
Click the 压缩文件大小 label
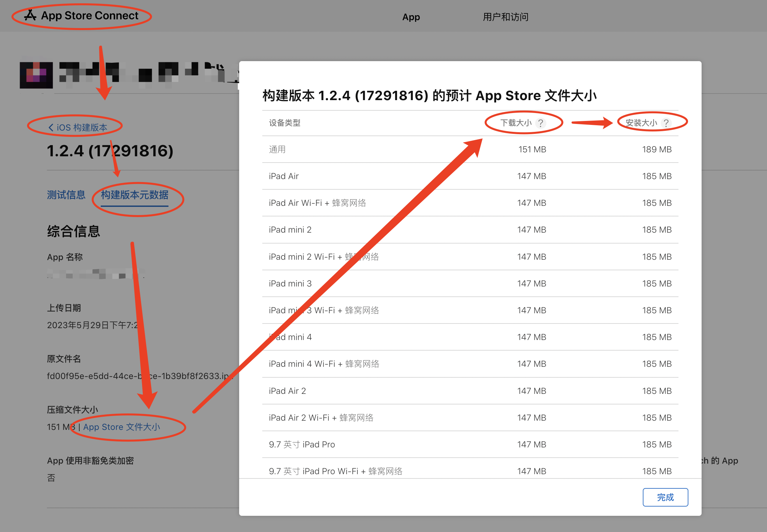72,410
